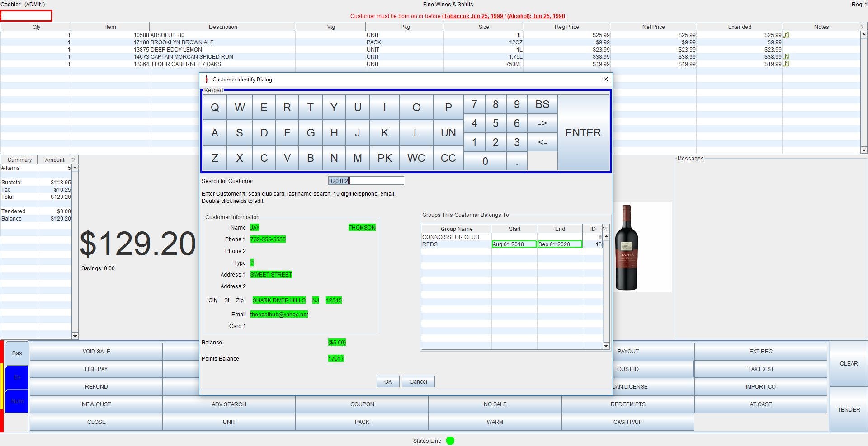Click NEW CUST to add a customer
The width and height of the screenshot is (868, 446).
[x=96, y=404]
